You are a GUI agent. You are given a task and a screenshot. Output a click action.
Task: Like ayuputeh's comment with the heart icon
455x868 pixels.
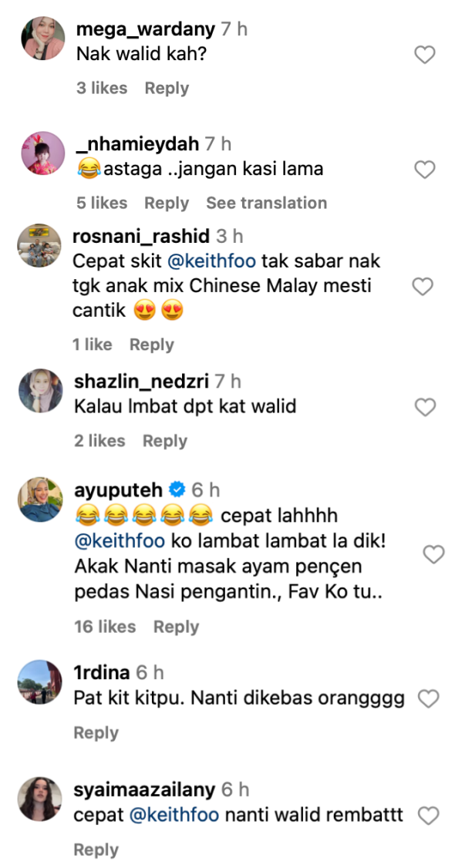(433, 554)
